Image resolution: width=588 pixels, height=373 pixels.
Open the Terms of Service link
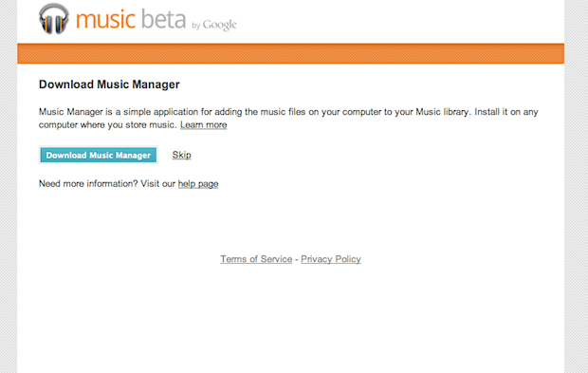256,259
